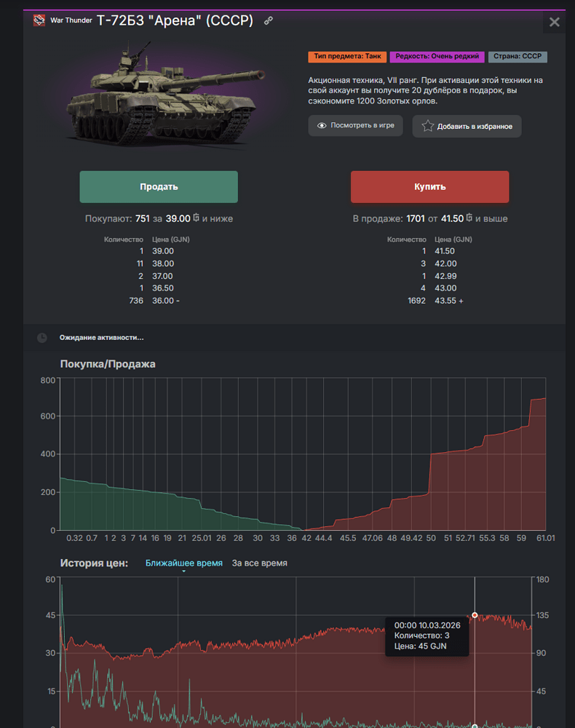
Task: Switch to the 'За все время' price history tab
Action: click(x=259, y=563)
